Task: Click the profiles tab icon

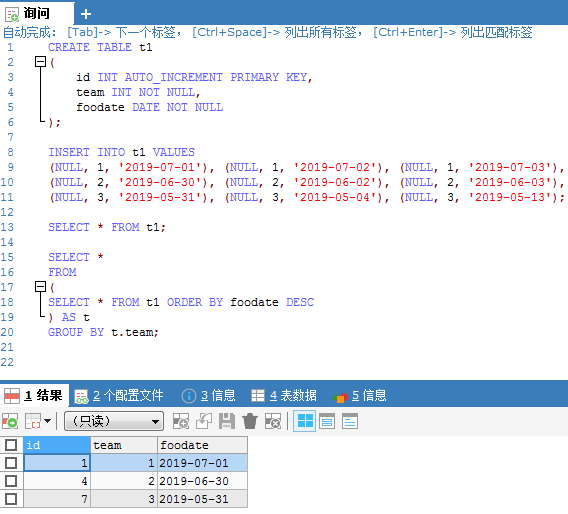Action: pyautogui.click(x=81, y=396)
